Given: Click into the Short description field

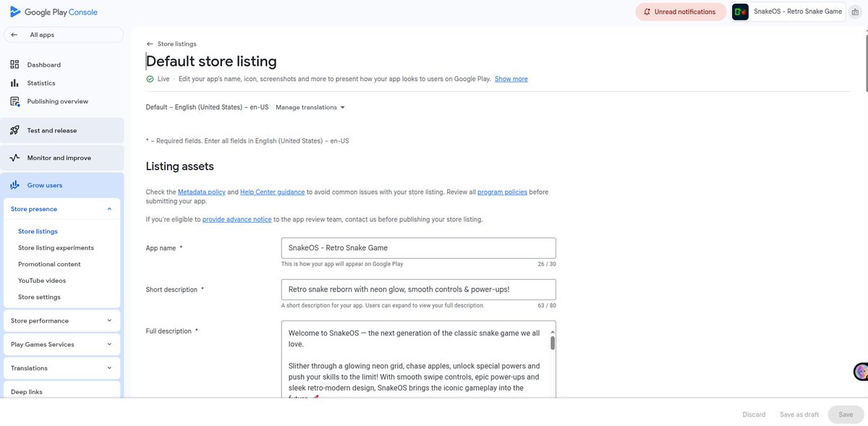Looking at the screenshot, I should pyautogui.click(x=418, y=289).
